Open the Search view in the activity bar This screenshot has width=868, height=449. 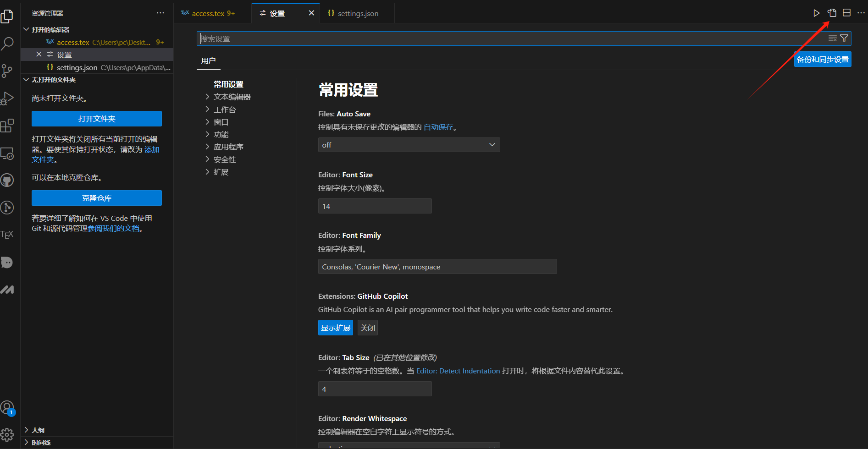pos(7,44)
